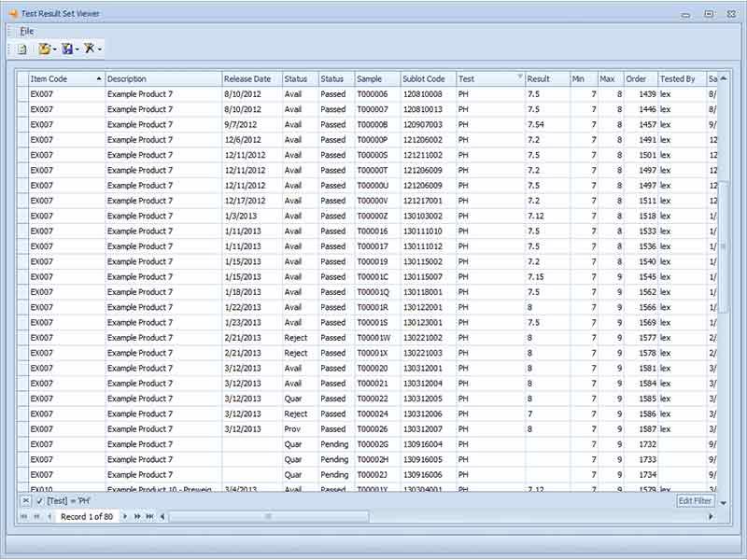Click the Edit Filter button

tap(695, 500)
